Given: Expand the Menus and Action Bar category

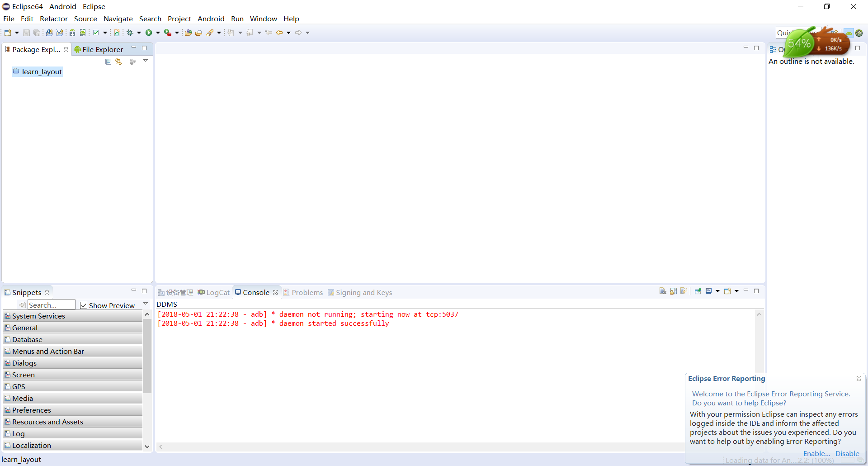Looking at the screenshot, I should click(73, 351).
